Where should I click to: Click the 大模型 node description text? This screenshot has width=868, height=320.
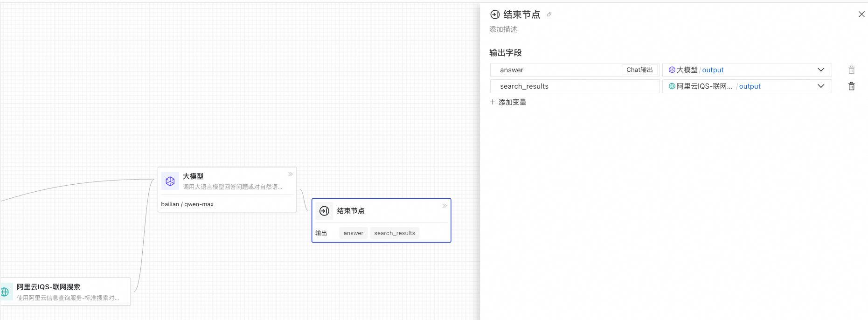click(232, 187)
